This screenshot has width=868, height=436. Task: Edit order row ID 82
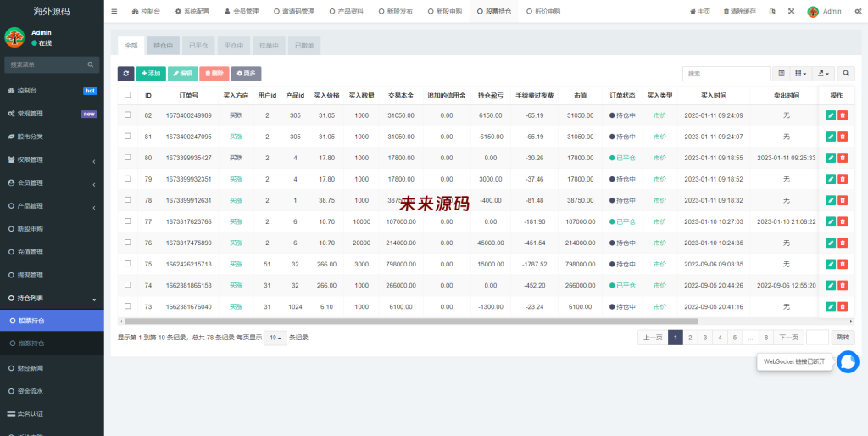pyautogui.click(x=831, y=115)
